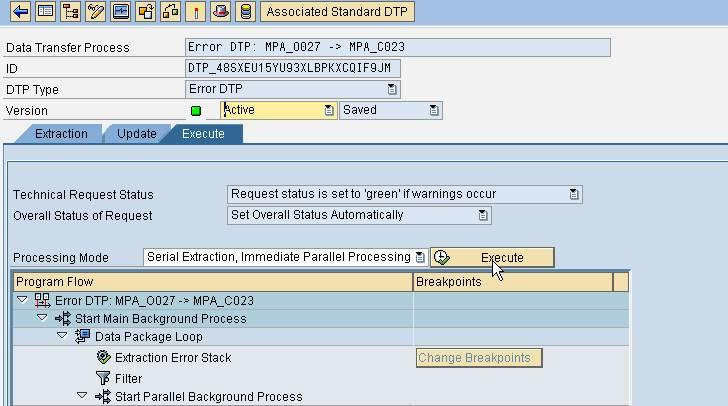The width and height of the screenshot is (728, 406).
Task: Click the Execute button
Action: [492, 257]
